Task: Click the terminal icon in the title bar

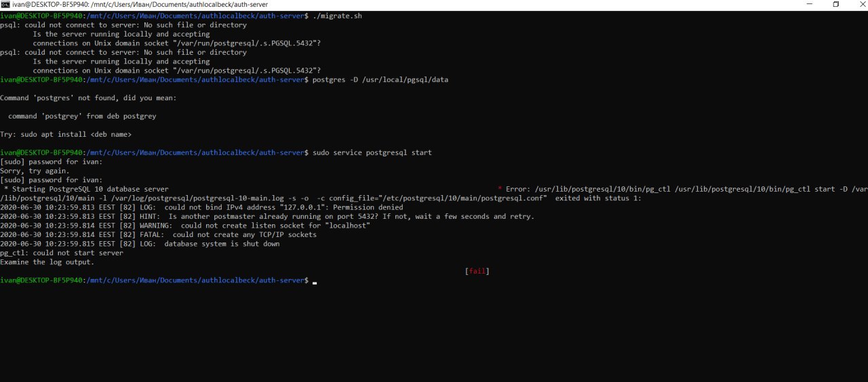Action: pyautogui.click(x=5, y=5)
